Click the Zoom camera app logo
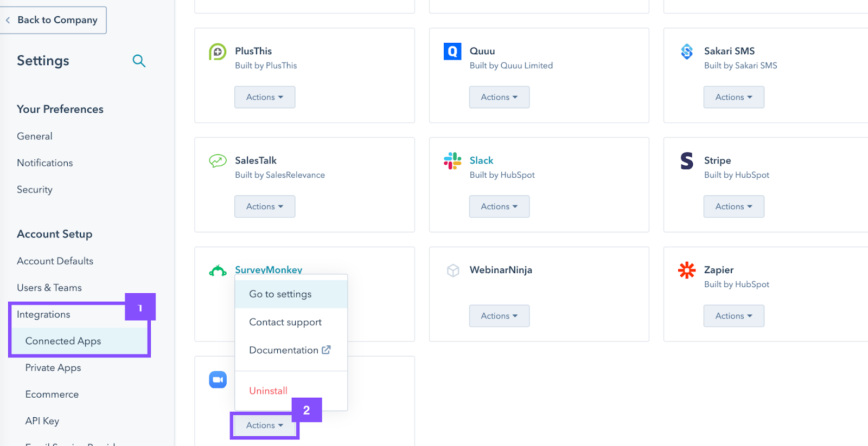Screen dimensions: 868x446 tap(218, 380)
